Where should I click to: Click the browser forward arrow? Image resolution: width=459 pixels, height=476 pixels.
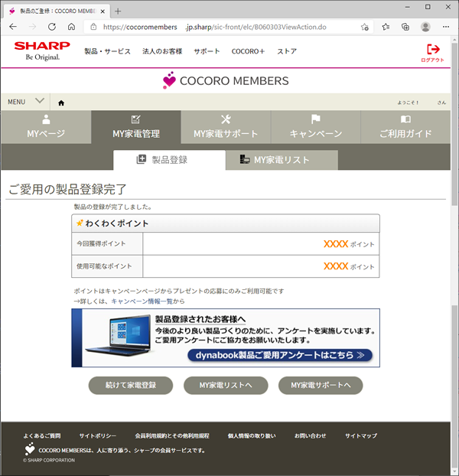32,27
